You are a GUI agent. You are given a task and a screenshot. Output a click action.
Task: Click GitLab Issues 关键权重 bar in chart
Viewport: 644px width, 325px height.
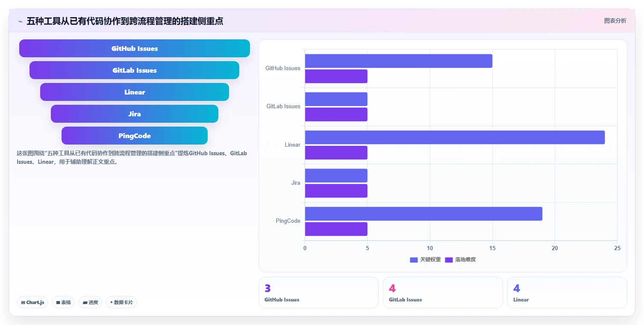coord(336,99)
